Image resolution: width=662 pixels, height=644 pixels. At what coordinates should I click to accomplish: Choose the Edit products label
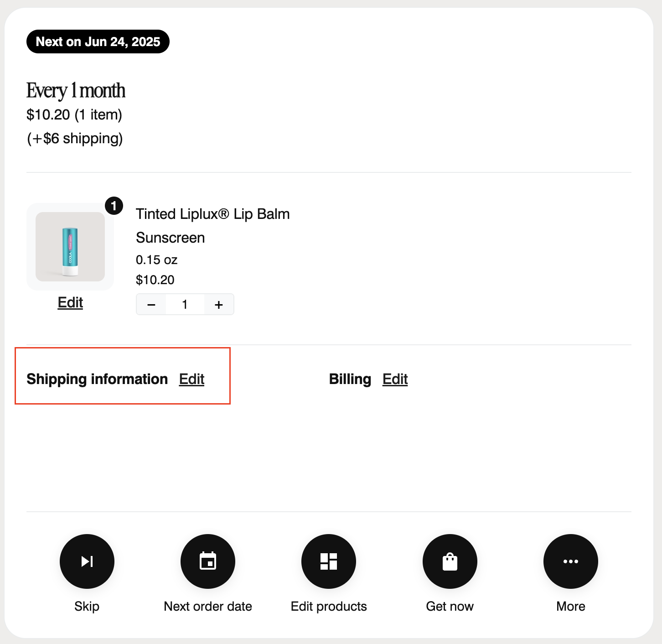point(329,606)
